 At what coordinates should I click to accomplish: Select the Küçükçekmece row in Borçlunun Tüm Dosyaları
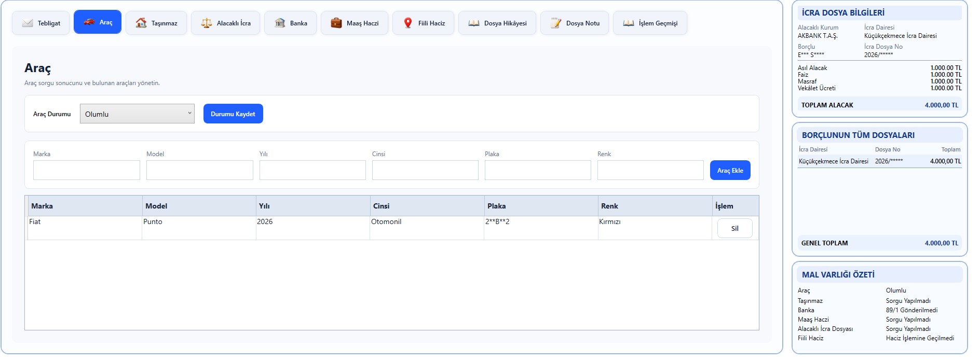[x=880, y=161]
